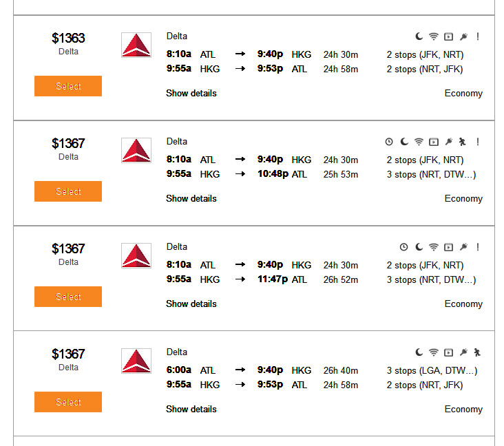Select the $1363 Delta flight
The image size is (504, 446).
[68, 86]
